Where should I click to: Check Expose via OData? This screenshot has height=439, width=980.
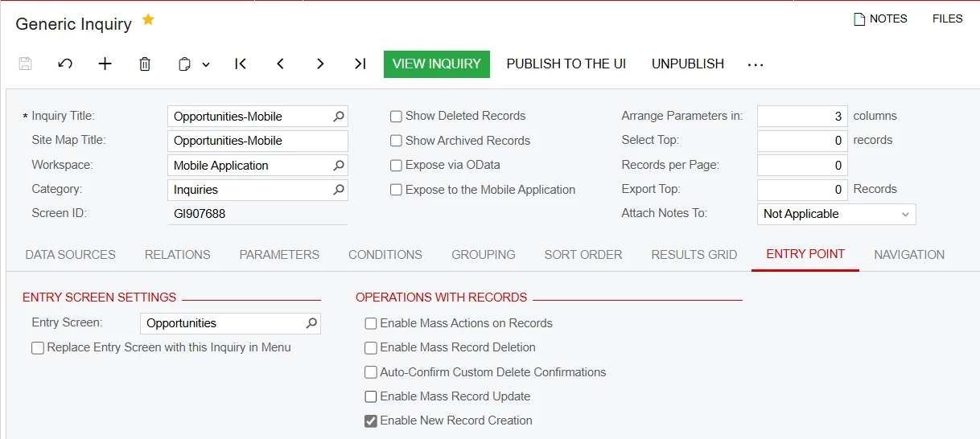coord(396,166)
